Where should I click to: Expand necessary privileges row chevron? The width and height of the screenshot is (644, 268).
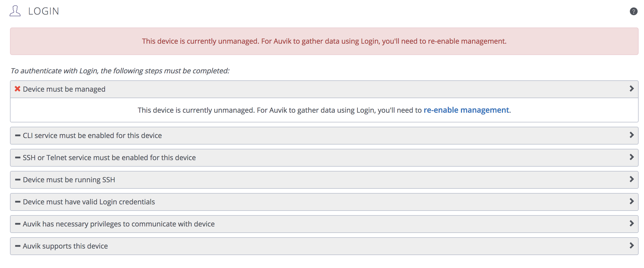pyautogui.click(x=632, y=224)
